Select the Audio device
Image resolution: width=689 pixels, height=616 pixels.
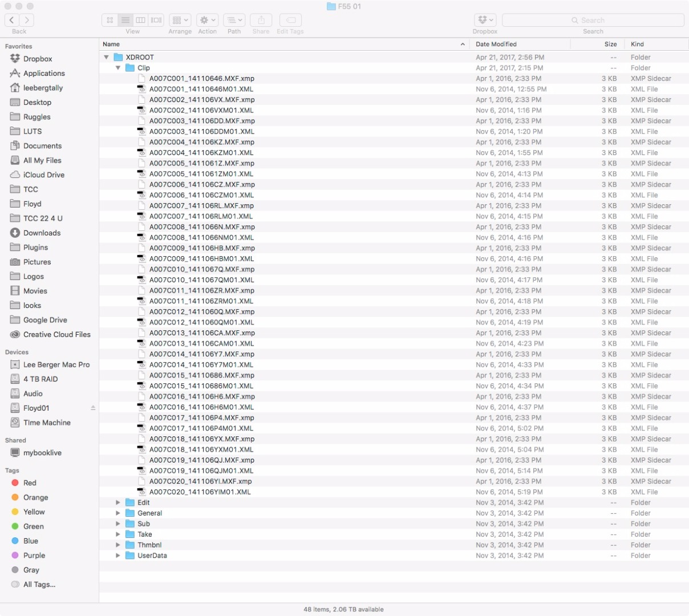click(x=33, y=394)
